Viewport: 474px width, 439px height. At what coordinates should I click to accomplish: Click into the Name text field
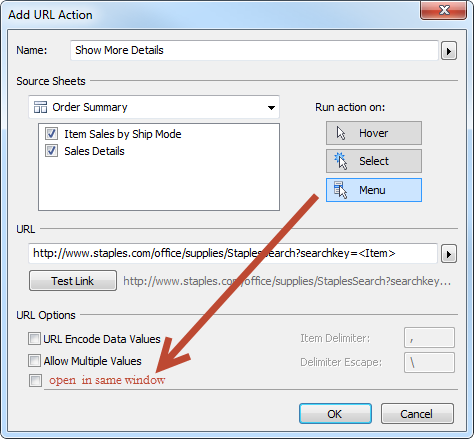[x=254, y=50]
